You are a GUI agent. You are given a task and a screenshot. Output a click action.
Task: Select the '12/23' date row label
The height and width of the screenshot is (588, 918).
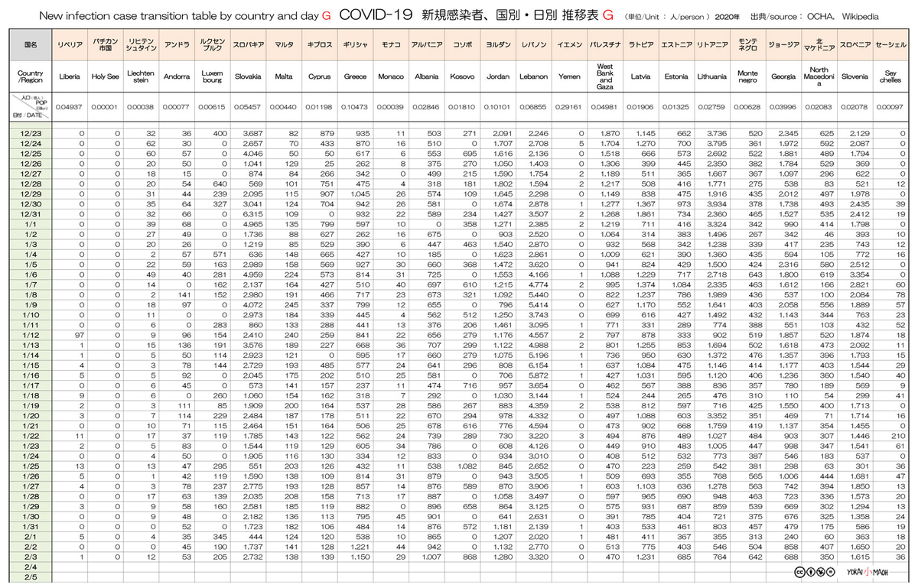30,133
